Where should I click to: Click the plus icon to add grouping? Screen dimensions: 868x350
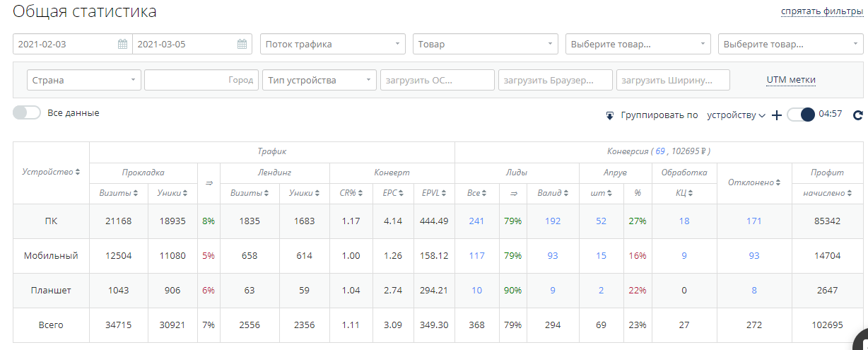(x=776, y=115)
